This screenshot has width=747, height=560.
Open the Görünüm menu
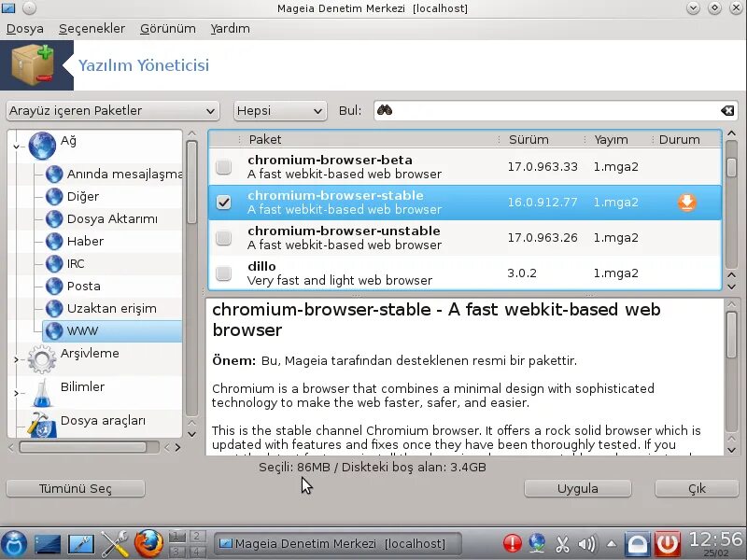(168, 29)
